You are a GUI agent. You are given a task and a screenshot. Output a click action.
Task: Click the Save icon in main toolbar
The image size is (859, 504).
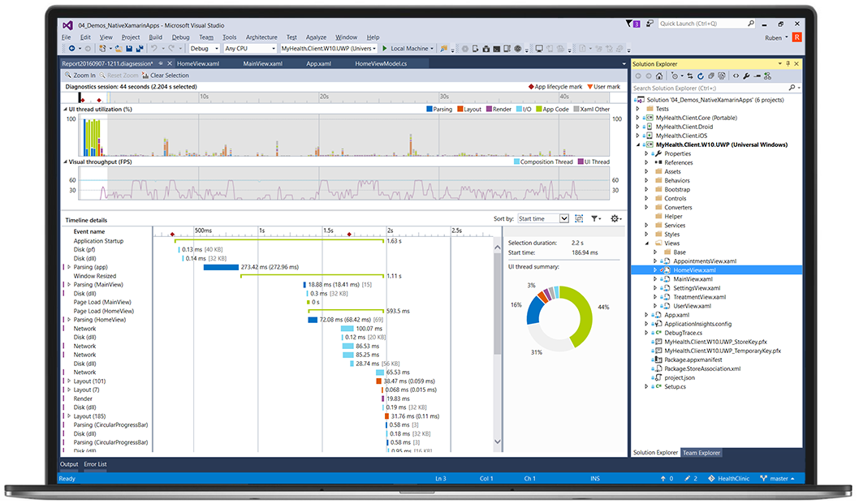pos(129,49)
